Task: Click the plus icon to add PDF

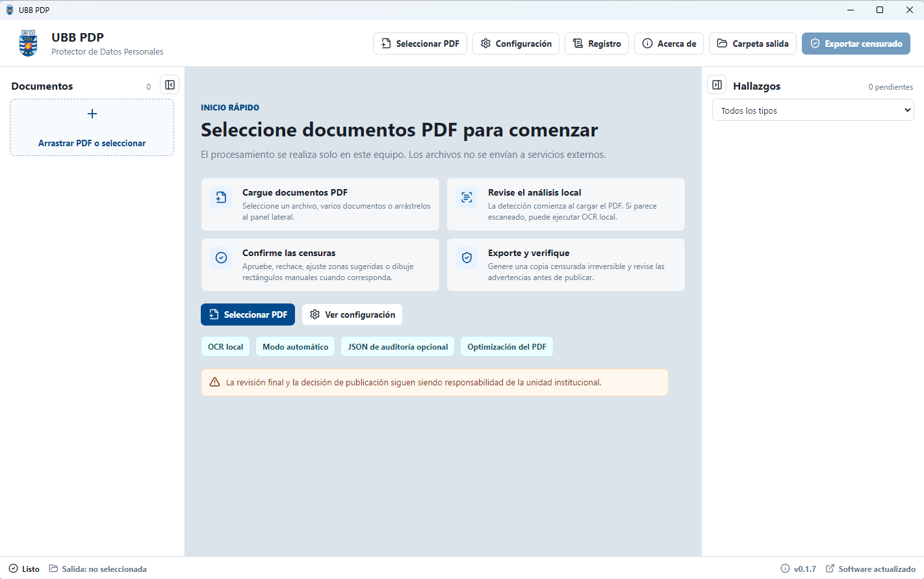Action: pyautogui.click(x=92, y=114)
